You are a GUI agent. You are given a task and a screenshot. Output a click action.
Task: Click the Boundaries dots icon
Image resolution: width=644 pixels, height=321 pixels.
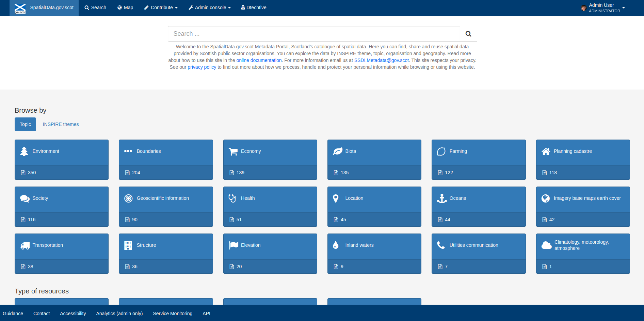tap(128, 151)
